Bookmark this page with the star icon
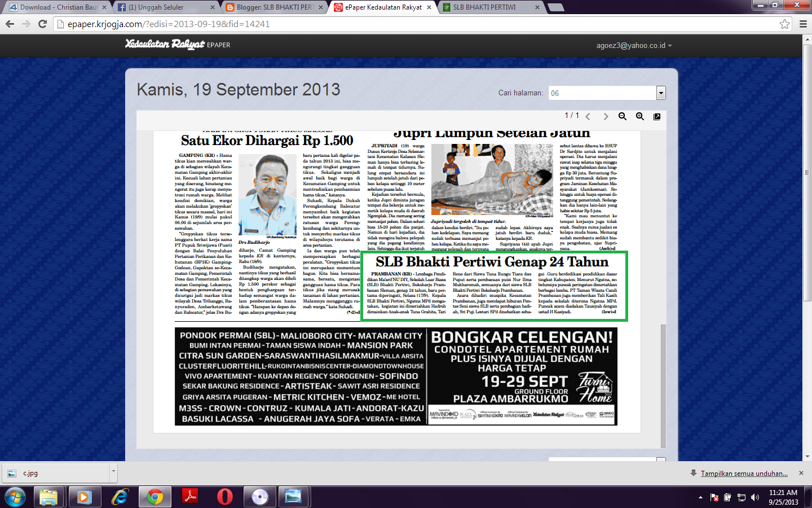Viewport: 812px width, 508px height. (784, 24)
